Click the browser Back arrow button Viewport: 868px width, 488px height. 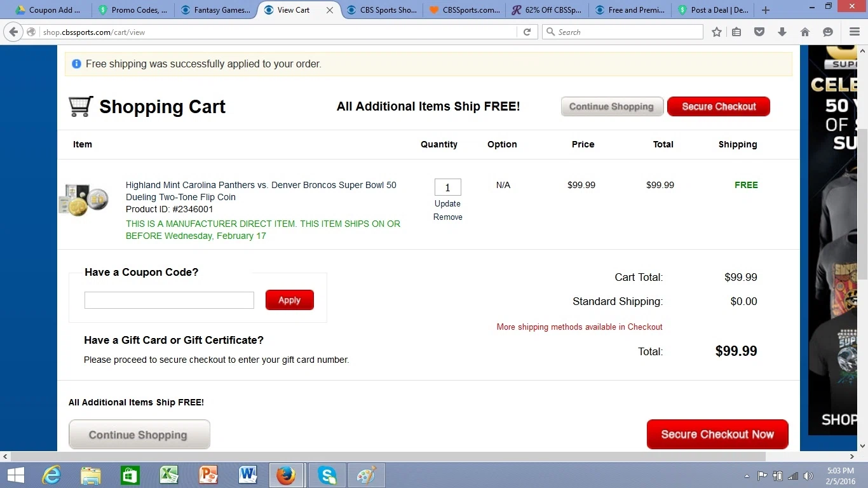tap(13, 32)
